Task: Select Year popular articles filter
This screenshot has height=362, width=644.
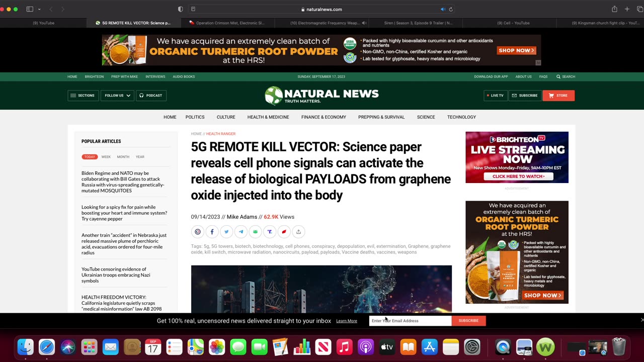Action: click(x=140, y=157)
